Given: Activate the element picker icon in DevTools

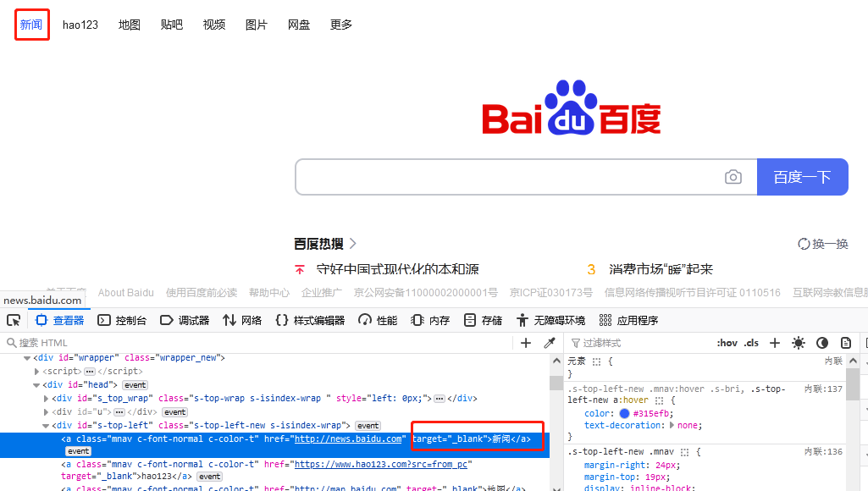Looking at the screenshot, I should 14,320.
